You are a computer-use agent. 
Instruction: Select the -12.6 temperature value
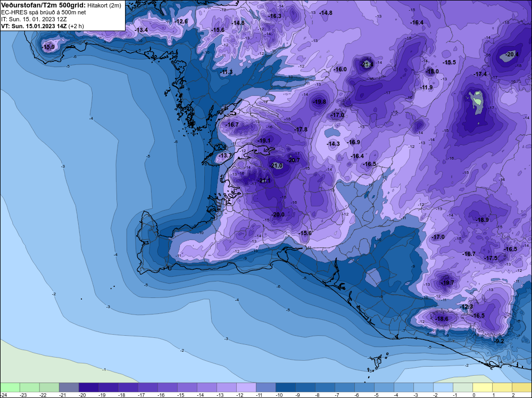click(181, 21)
